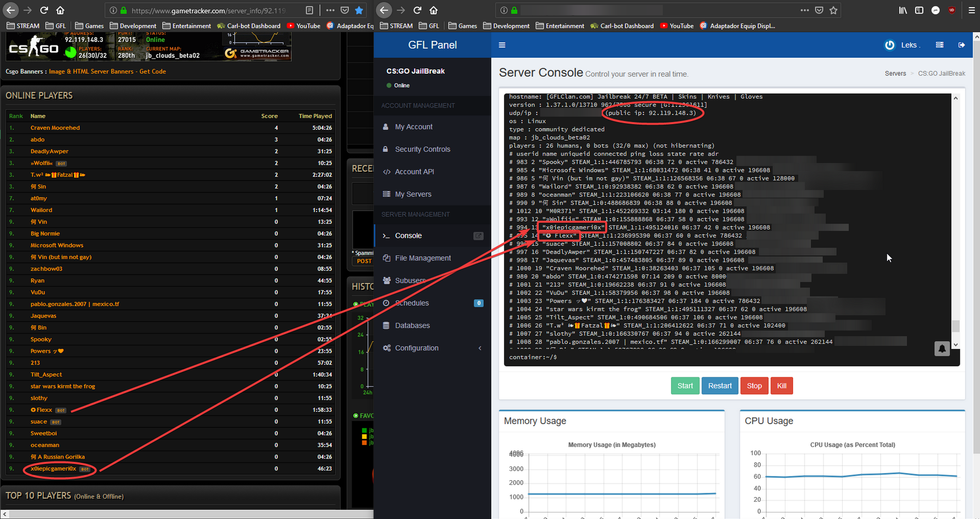Open page actions menu in GameTracker address bar
The height and width of the screenshot is (519, 980).
pyautogui.click(x=330, y=10)
